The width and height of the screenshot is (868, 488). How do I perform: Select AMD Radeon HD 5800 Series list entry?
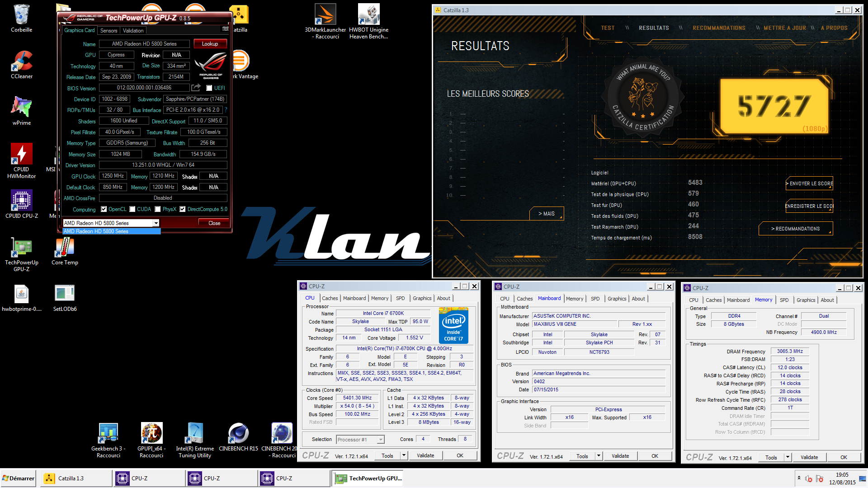pos(112,231)
